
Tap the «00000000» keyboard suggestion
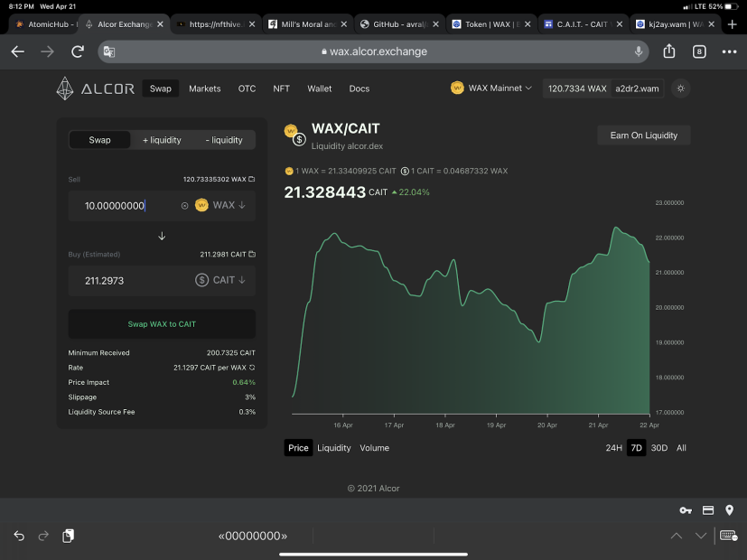click(253, 536)
